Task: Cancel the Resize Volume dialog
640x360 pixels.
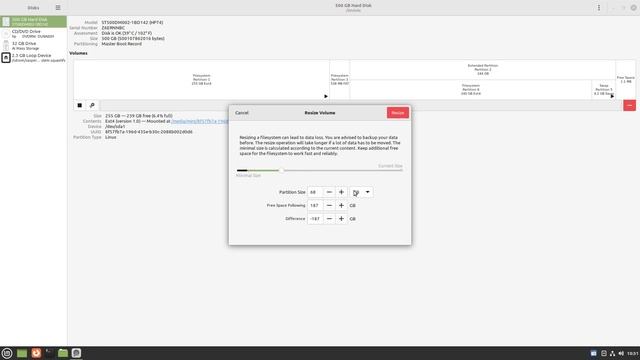Action: (242, 113)
